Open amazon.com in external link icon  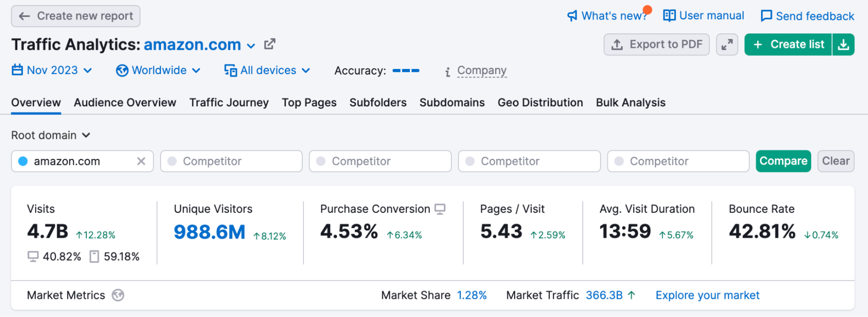pyautogui.click(x=270, y=44)
